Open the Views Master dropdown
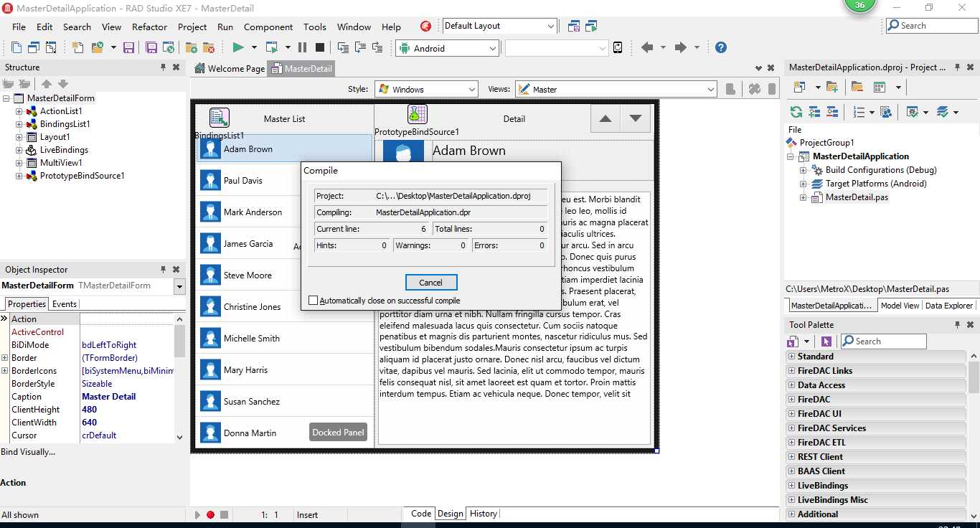The image size is (980, 528). click(x=710, y=90)
